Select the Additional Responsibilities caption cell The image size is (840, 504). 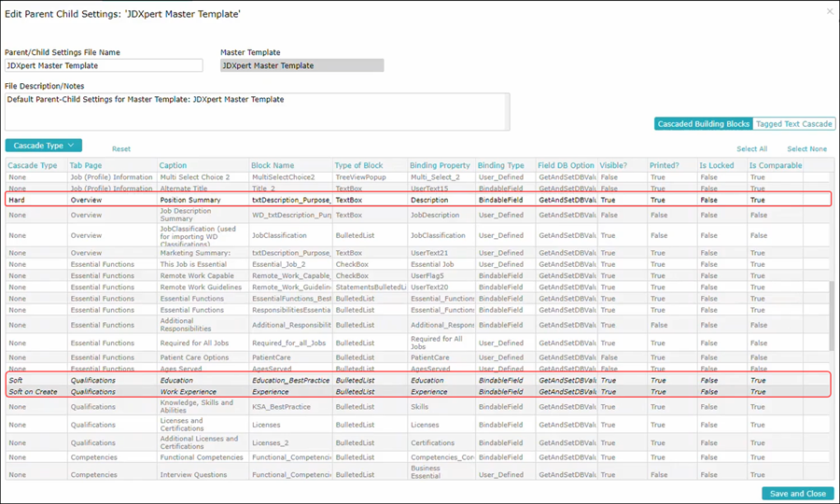(186, 325)
